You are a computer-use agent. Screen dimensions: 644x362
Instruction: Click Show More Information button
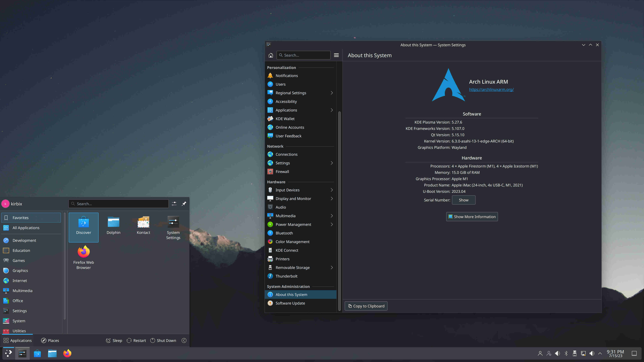(472, 217)
